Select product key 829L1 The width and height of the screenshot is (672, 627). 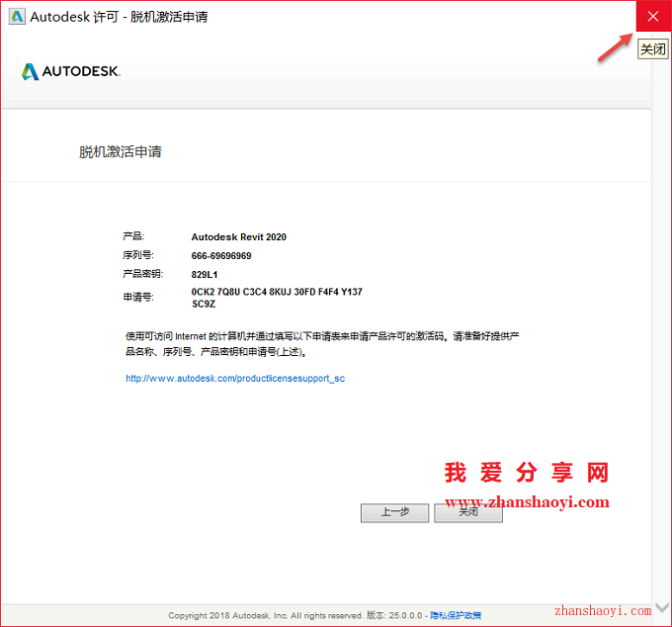205,275
